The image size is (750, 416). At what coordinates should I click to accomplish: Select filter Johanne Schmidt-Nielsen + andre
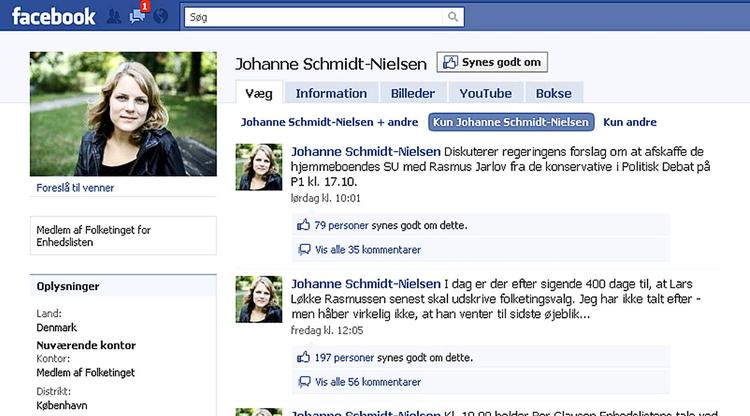point(329,122)
